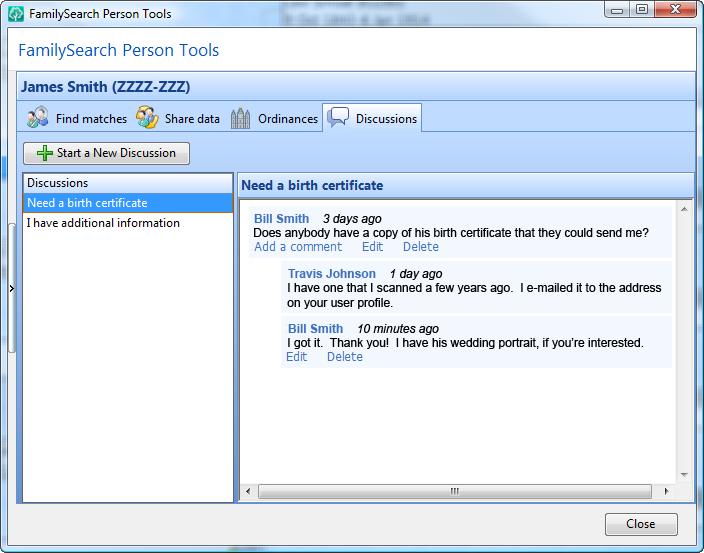Click the green plus icon

(44, 153)
